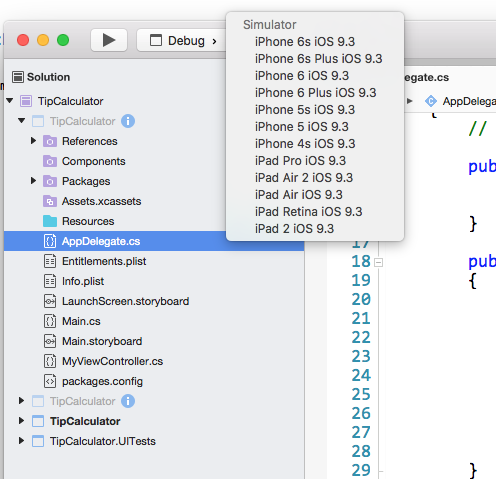496x479 pixels.
Task: Choose iPad Pro iOS 9.3 simulator
Action: tap(300, 161)
